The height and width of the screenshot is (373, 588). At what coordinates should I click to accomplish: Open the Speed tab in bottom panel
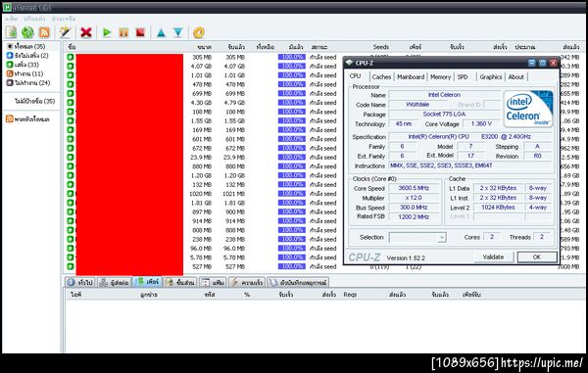click(247, 282)
